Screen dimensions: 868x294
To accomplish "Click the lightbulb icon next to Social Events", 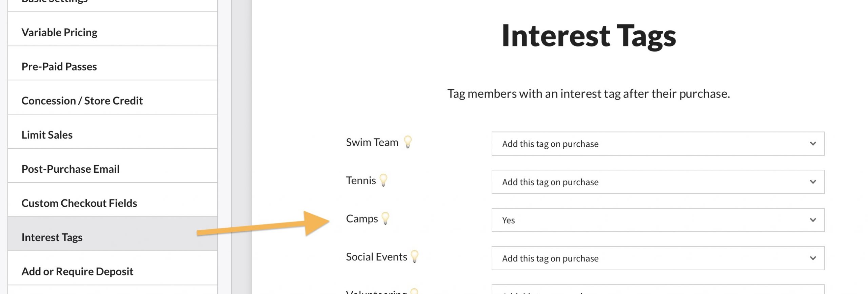I will pos(414,256).
